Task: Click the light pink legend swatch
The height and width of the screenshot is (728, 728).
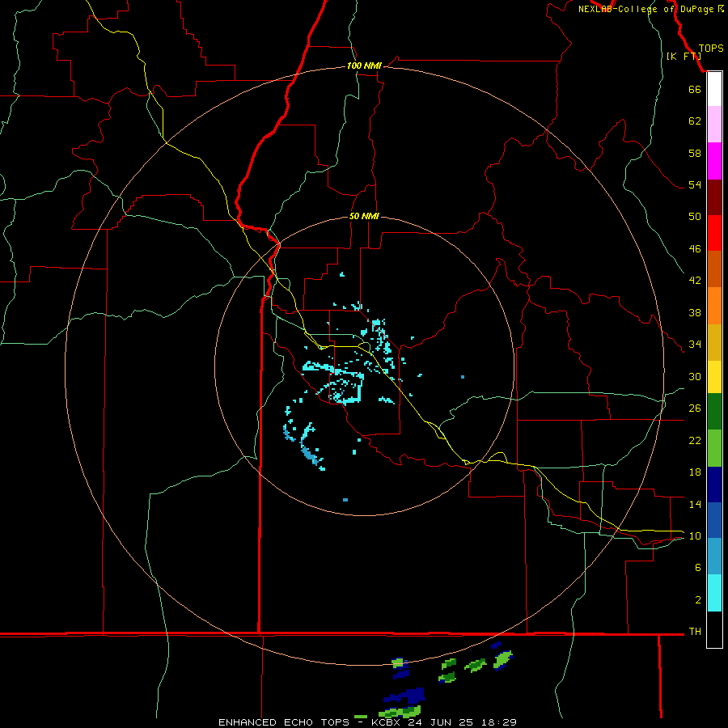Action: point(714,125)
